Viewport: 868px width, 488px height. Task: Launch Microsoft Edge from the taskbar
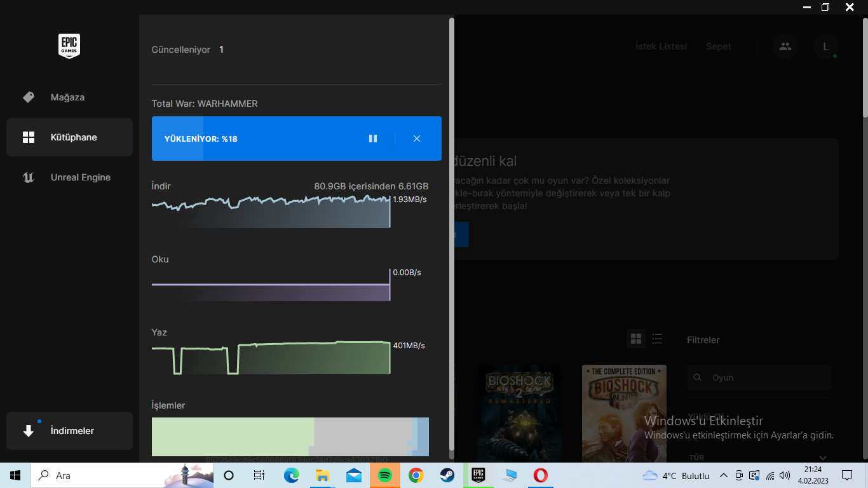coord(291,475)
